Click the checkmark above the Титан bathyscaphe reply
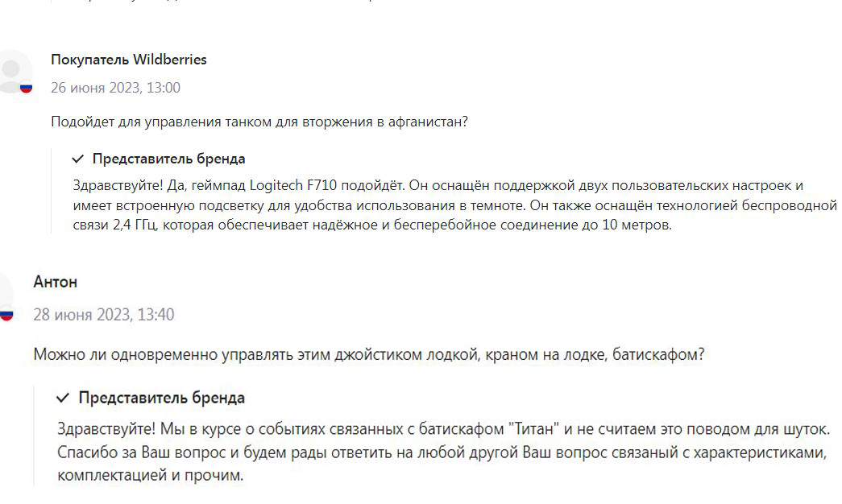This screenshot has height=504, width=842. pyautogui.click(x=63, y=398)
